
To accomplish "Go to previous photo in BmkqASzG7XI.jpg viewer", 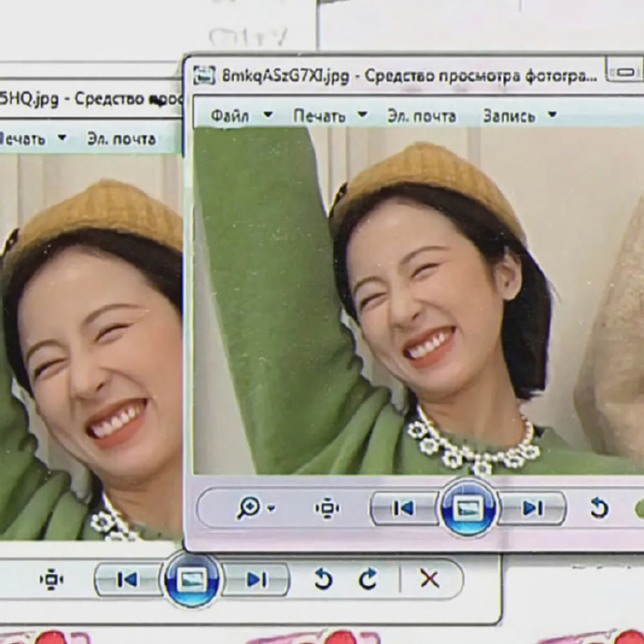I will 403,508.
